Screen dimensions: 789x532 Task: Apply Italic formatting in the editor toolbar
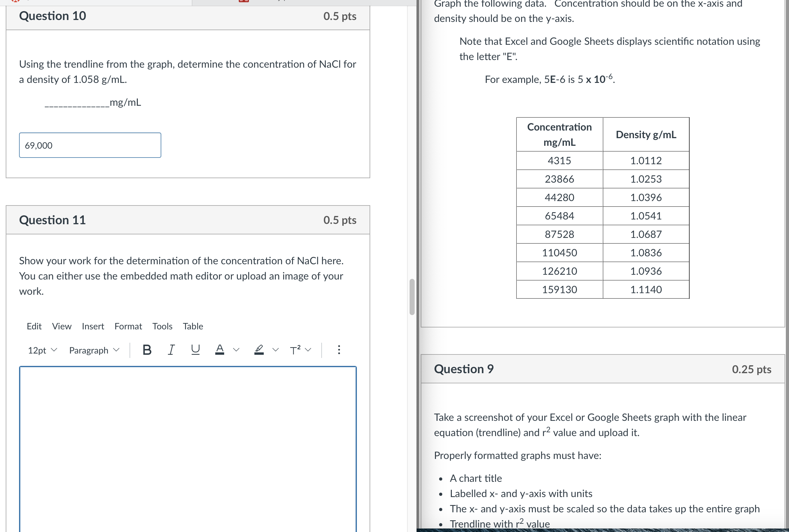[x=171, y=350]
